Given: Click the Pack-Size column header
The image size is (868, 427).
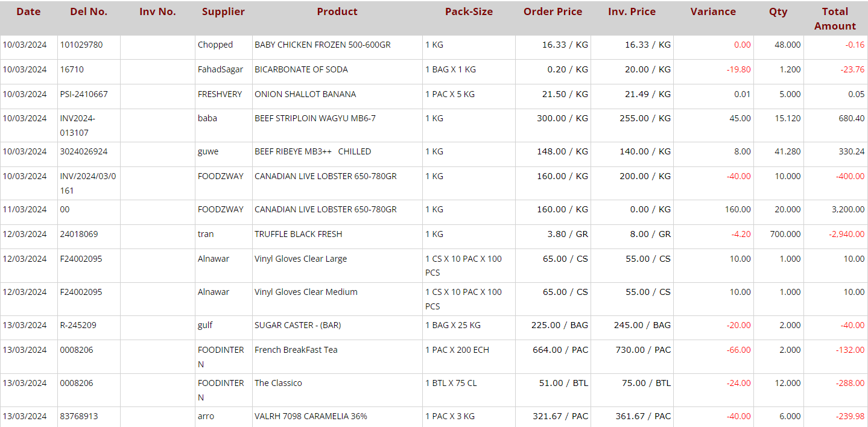Looking at the screenshot, I should click(x=469, y=12).
